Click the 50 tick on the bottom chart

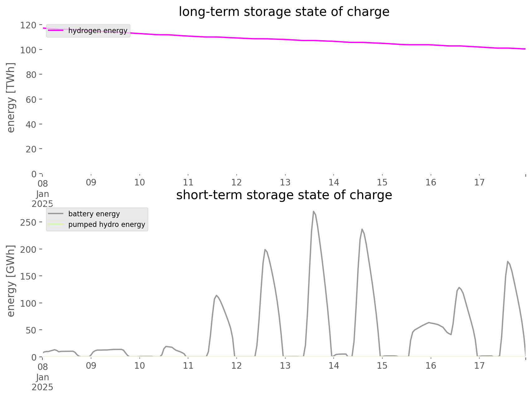pyautogui.click(x=31, y=330)
